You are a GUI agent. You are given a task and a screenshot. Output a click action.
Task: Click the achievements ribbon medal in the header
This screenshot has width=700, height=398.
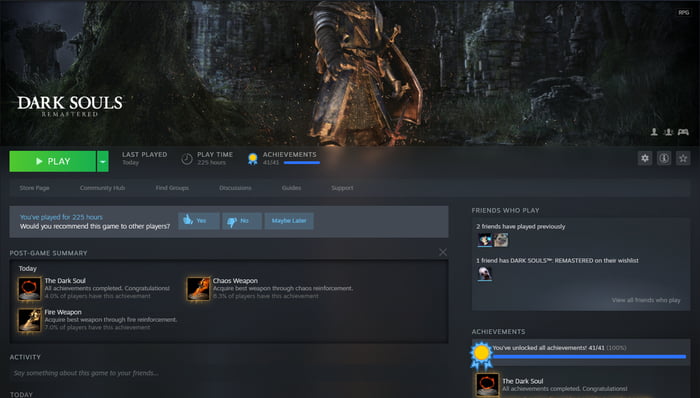[253, 158]
